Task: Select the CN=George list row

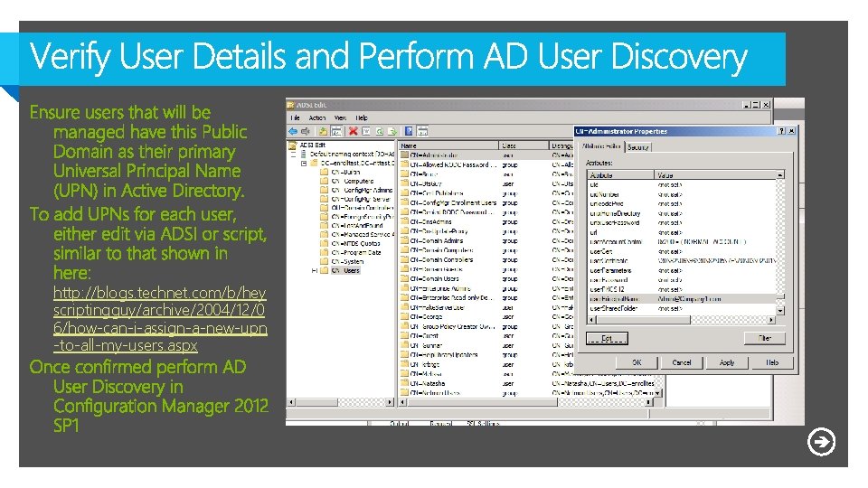Action: (x=486, y=317)
